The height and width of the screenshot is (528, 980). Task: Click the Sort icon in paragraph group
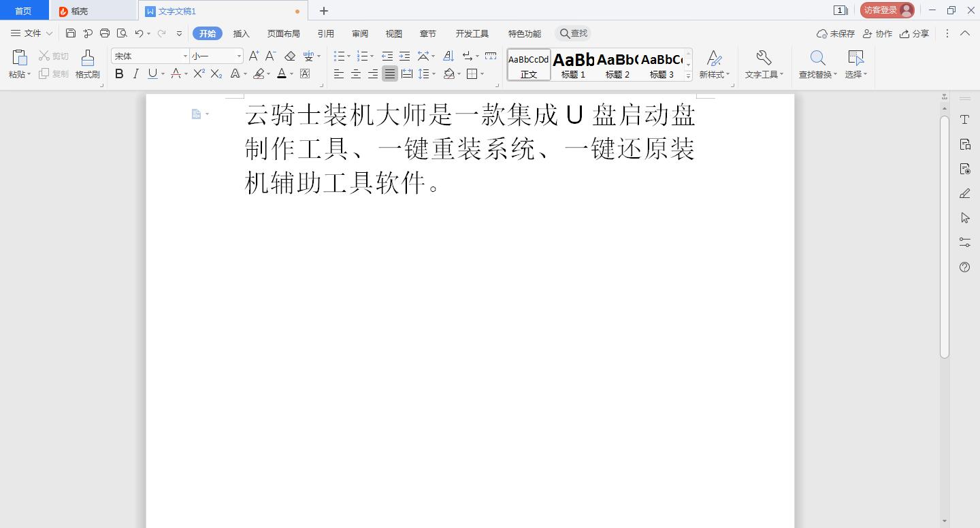tap(448, 56)
